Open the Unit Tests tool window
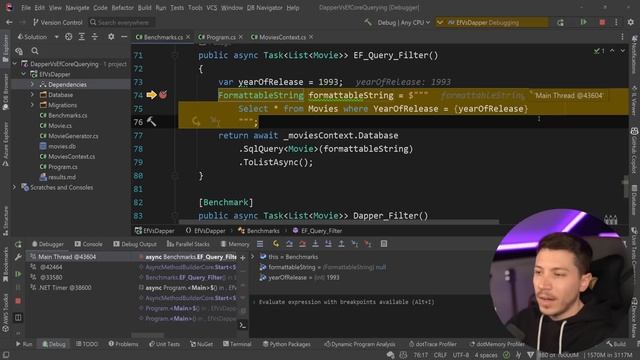The image size is (640, 360). tap(164, 344)
